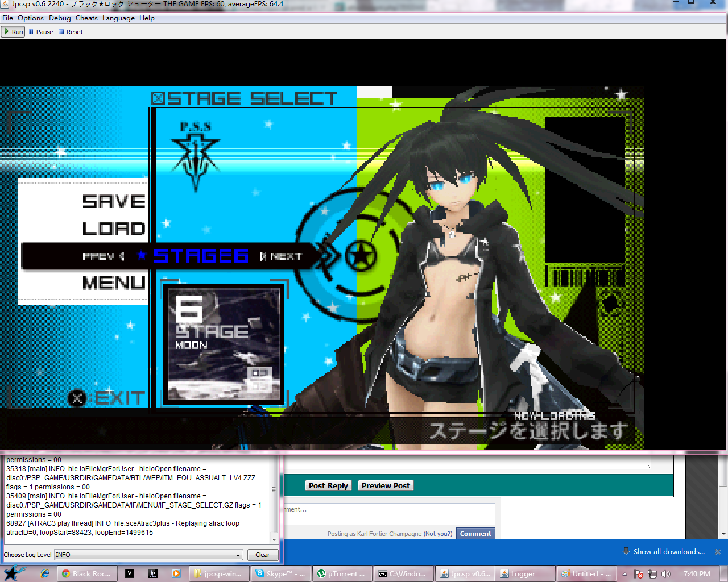Launch Internet Explorer from taskbar
This screenshot has width=728, height=582.
pos(45,573)
